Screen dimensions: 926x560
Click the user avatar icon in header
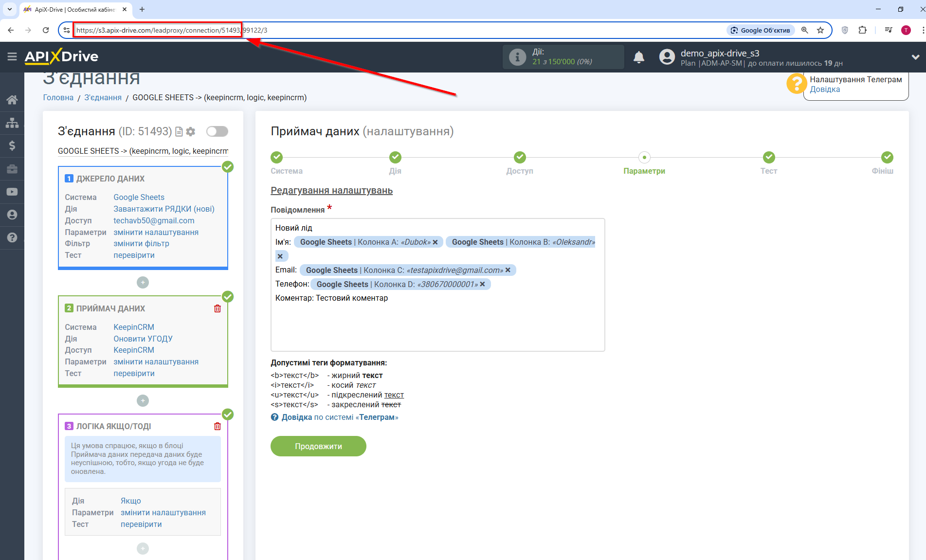(667, 57)
